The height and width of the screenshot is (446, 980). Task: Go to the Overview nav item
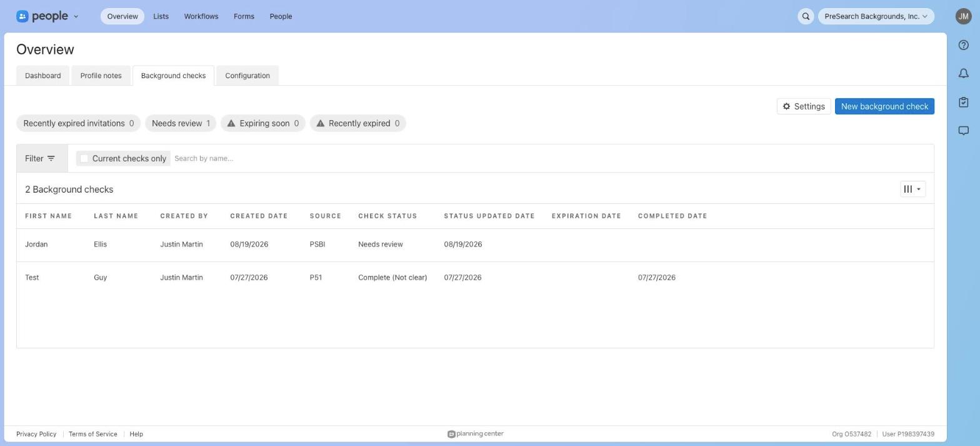(x=122, y=16)
